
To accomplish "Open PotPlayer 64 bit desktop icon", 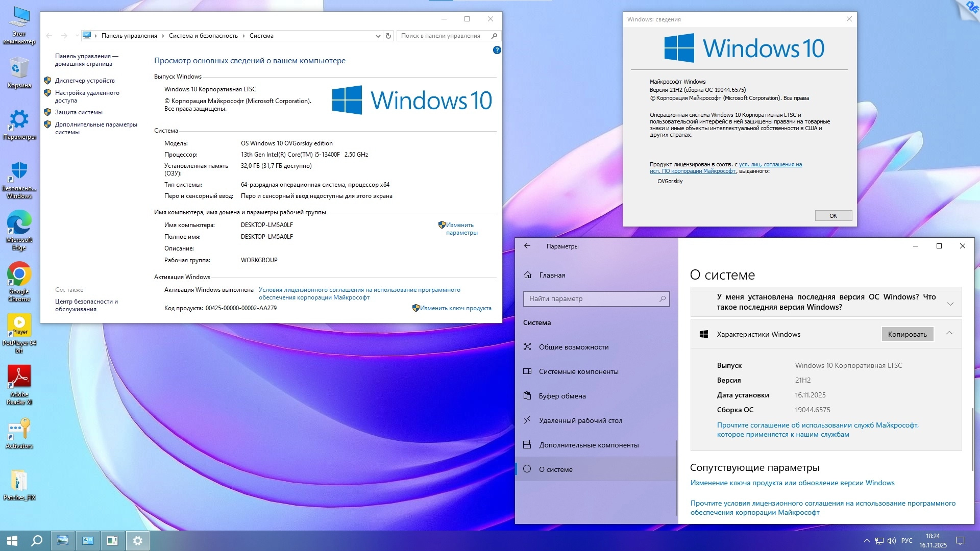I will click(x=19, y=325).
